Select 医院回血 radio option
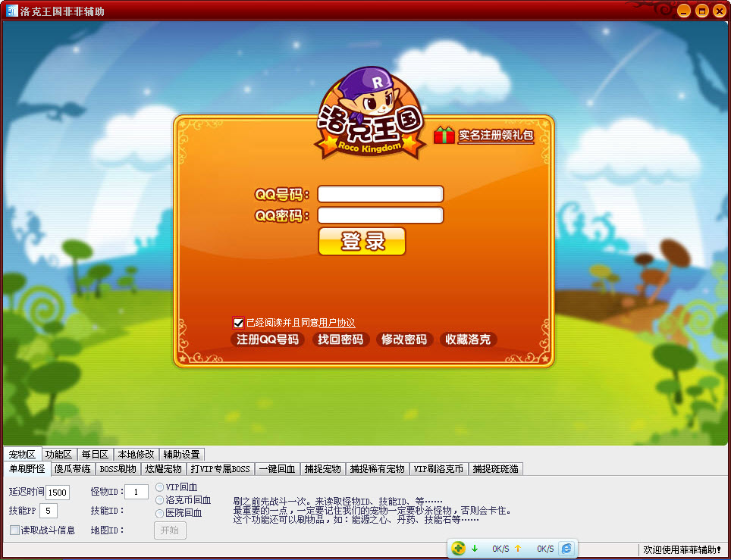The width and height of the screenshot is (731, 560). 159,513
